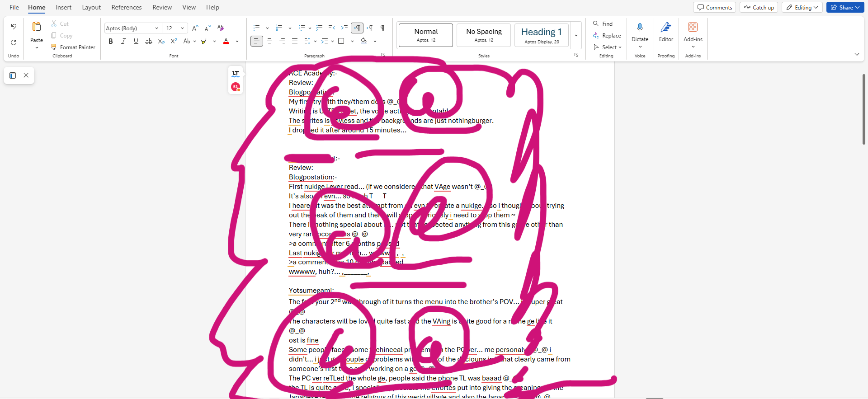Click the Increase Indent icon
The height and width of the screenshot is (399, 868).
(x=344, y=28)
